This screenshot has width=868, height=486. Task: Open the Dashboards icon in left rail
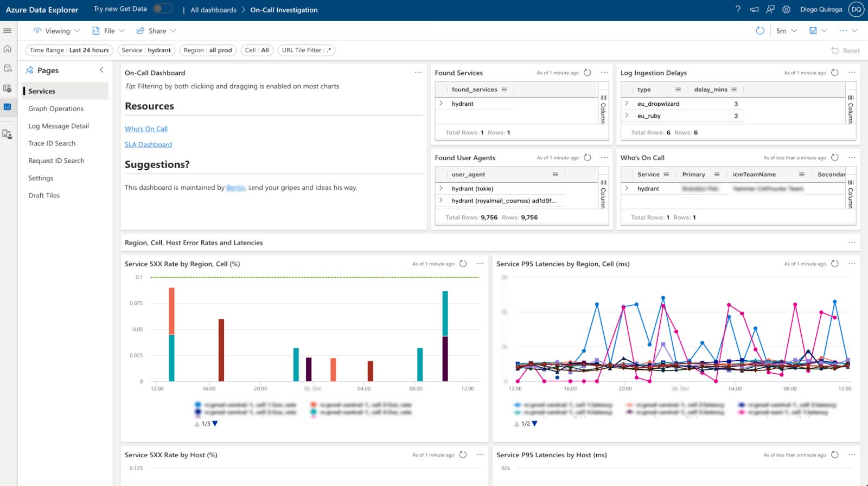pos(8,107)
